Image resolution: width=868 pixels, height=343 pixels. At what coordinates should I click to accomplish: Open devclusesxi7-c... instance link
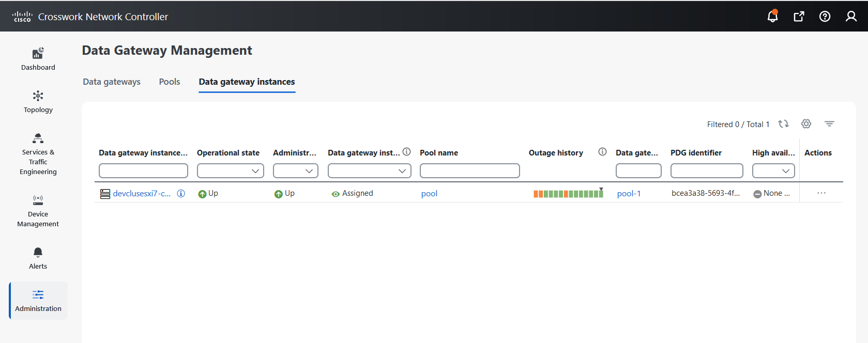point(142,194)
